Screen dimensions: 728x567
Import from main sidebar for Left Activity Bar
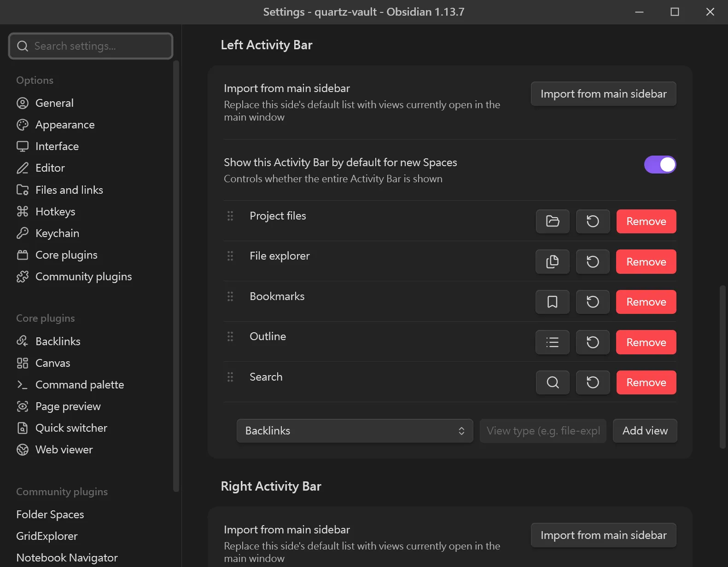603,94
